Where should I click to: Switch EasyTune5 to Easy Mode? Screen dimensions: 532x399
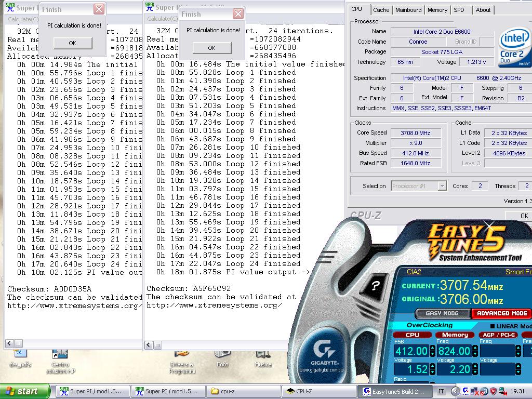coord(442,313)
